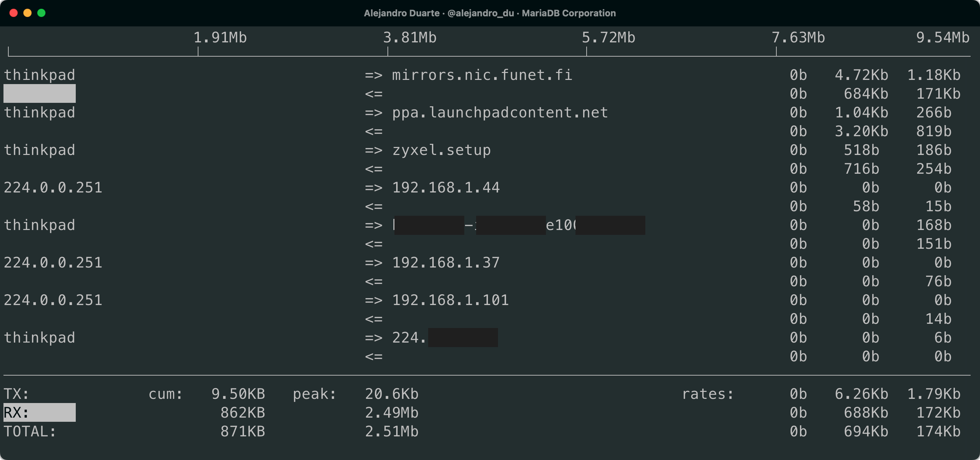
Task: Click the 5.72Mb scale marker
Action: (x=608, y=38)
